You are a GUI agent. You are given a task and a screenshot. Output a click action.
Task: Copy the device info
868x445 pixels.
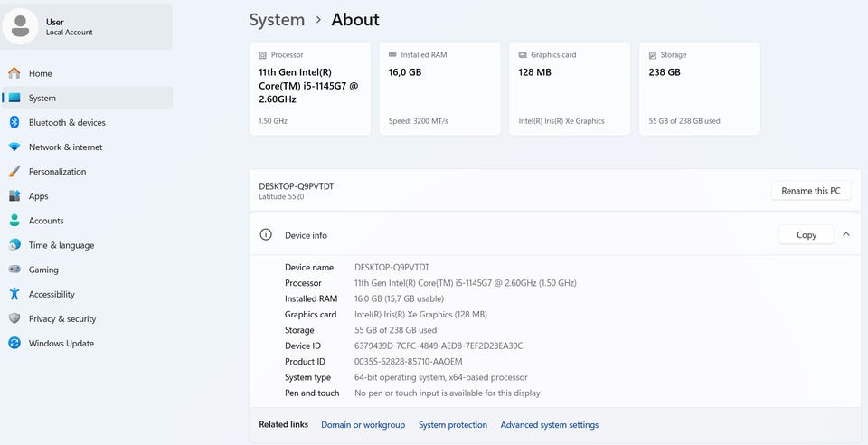tap(806, 234)
